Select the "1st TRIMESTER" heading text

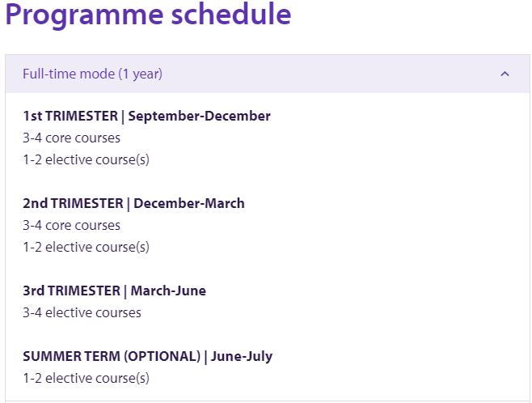(69, 116)
